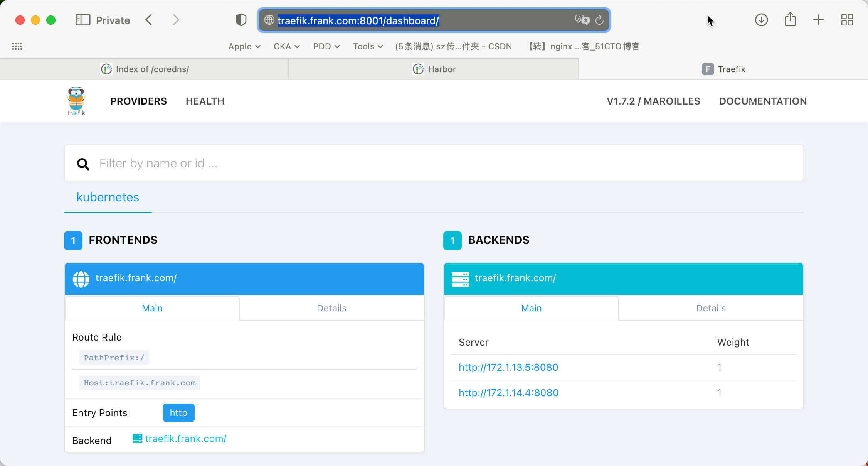The height and width of the screenshot is (466, 868).
Task: Select frontend Main tab
Action: (152, 308)
